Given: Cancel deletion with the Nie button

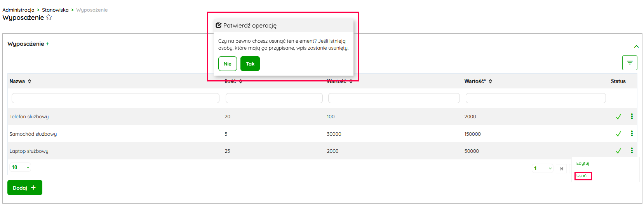Looking at the screenshot, I should click(x=228, y=64).
